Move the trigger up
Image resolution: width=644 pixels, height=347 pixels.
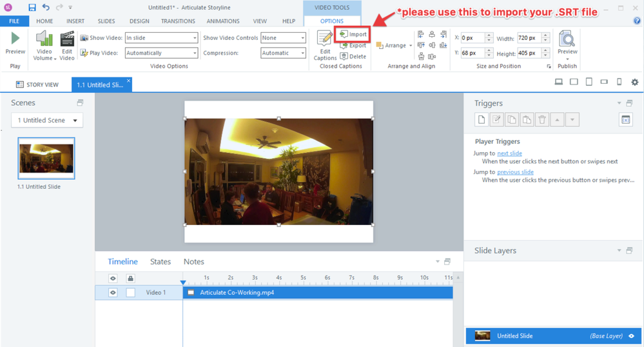pyautogui.click(x=558, y=119)
